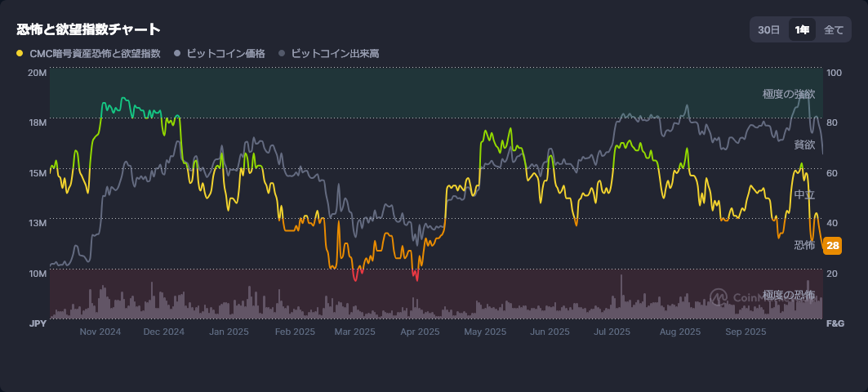This screenshot has width=868, height=392.
Task: Click the F&G axis label
Action: coord(835,323)
